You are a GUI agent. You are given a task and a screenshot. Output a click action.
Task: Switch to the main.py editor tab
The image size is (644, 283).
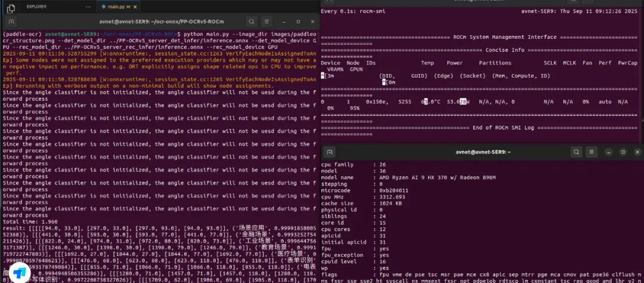[119, 7]
